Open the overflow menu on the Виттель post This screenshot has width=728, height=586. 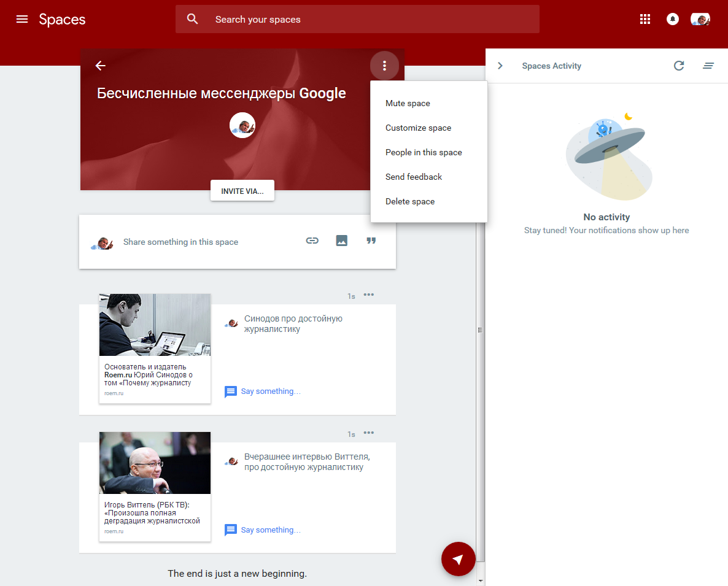click(x=369, y=433)
